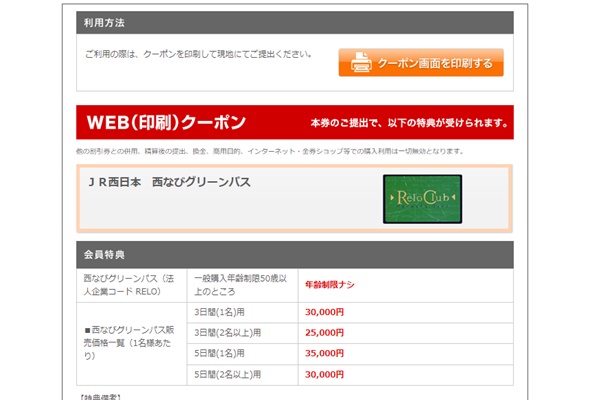Screen dimensions: 600x400
Task: Open the ReloClub green card image
Action: tap(422, 199)
